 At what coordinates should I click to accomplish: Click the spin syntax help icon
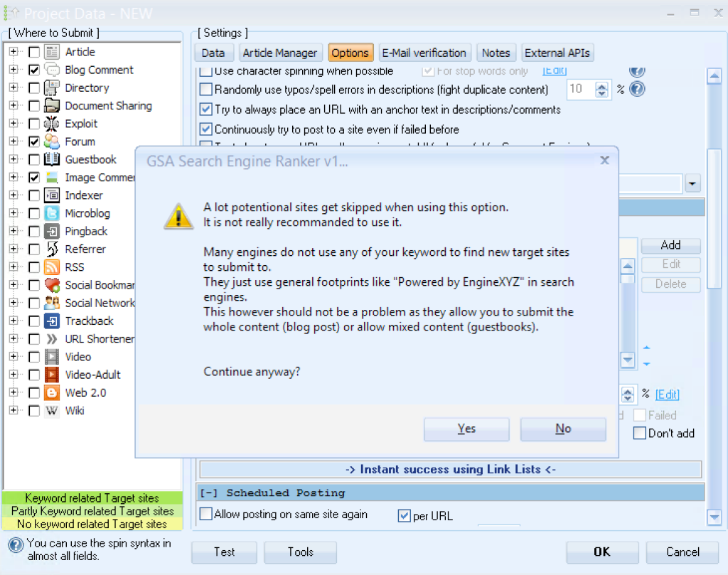(16, 545)
